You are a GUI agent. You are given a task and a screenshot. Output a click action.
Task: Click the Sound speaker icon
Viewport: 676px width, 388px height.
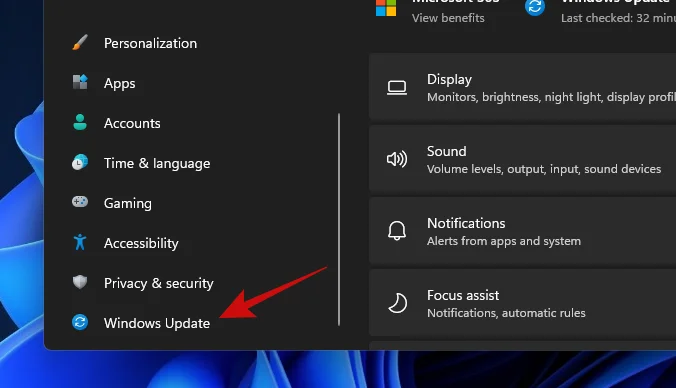coord(397,159)
